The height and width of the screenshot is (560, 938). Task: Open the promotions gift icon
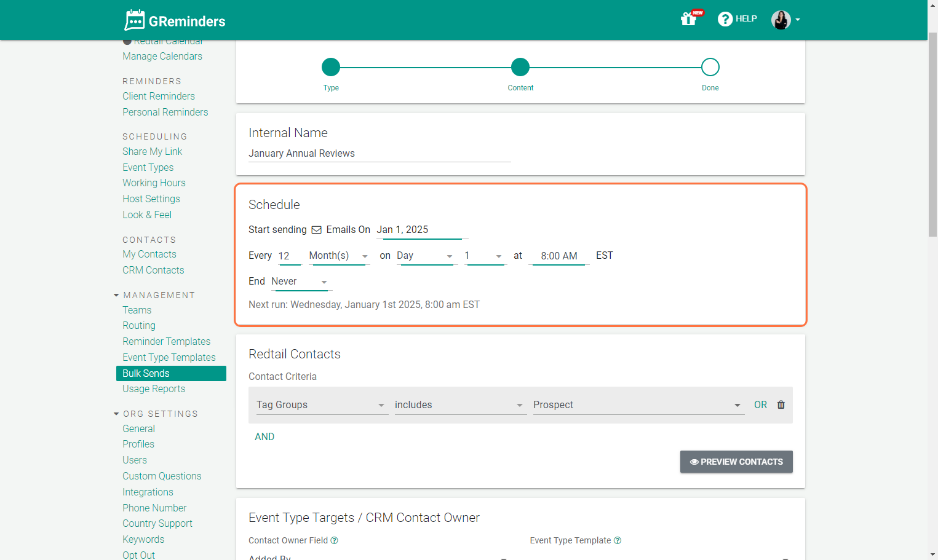(688, 19)
